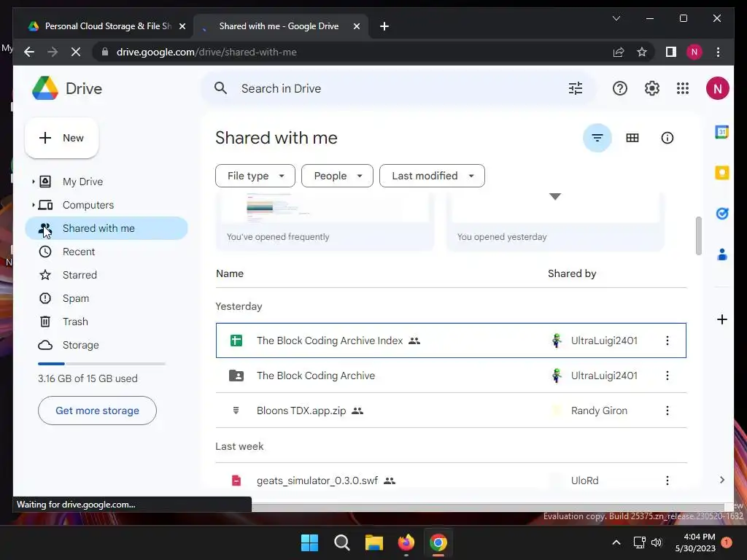Viewport: 747px width, 560px height.
Task: Open the People filter dropdown
Action: pos(337,176)
